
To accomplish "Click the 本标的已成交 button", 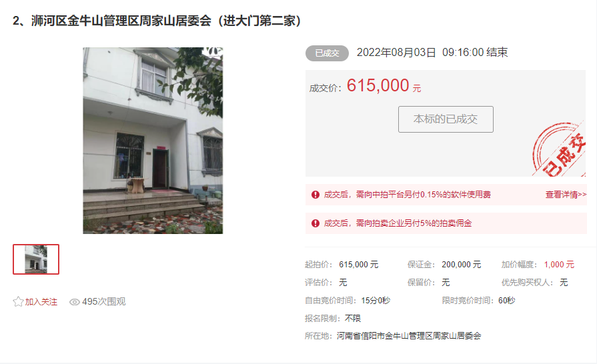I will pyautogui.click(x=446, y=119).
